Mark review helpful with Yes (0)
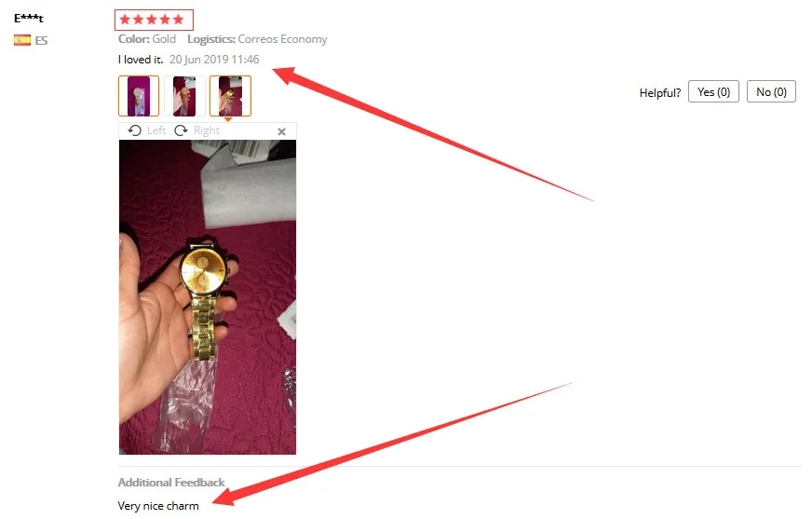The width and height of the screenshot is (812, 519). (713, 91)
